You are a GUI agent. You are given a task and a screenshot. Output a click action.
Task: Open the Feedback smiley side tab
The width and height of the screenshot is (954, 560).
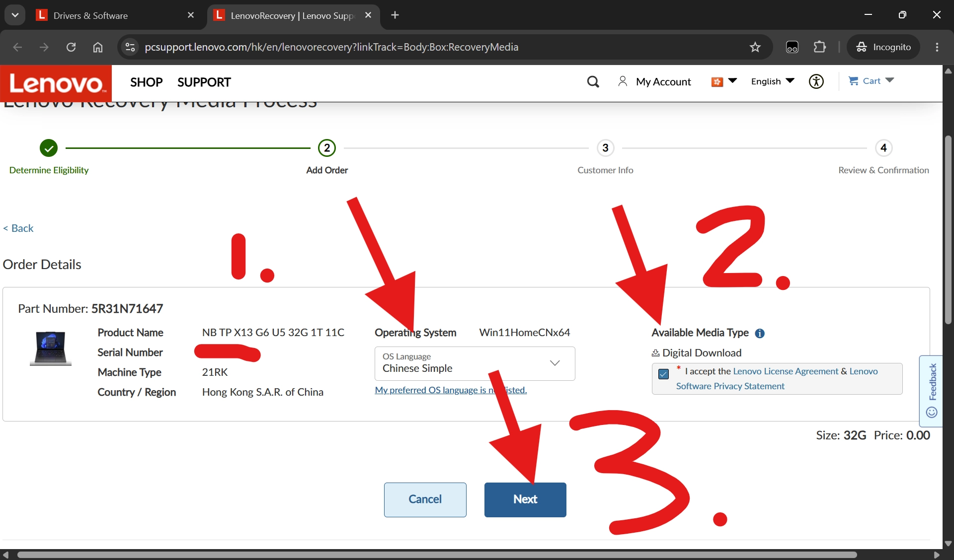click(932, 391)
